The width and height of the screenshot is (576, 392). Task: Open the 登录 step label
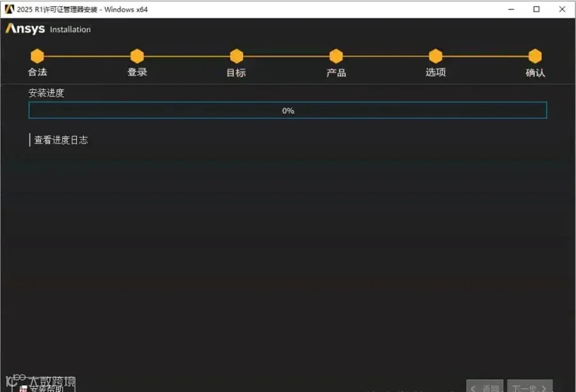coord(138,72)
